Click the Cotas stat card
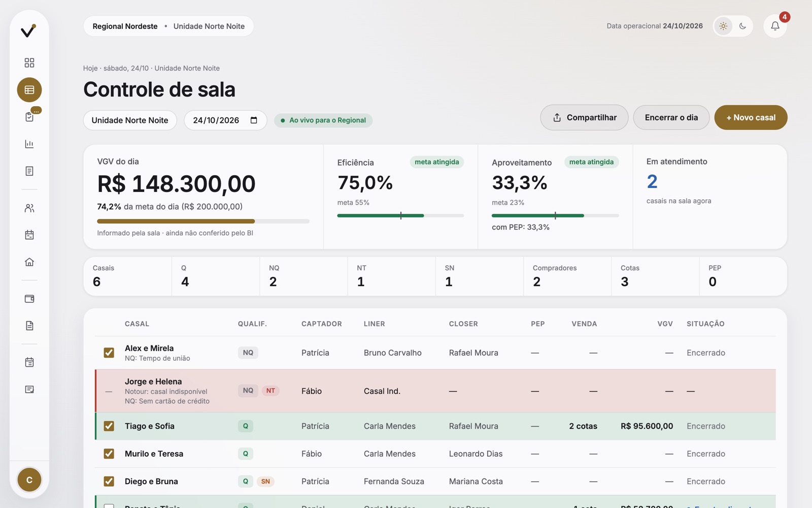The image size is (812, 508). 655,276
